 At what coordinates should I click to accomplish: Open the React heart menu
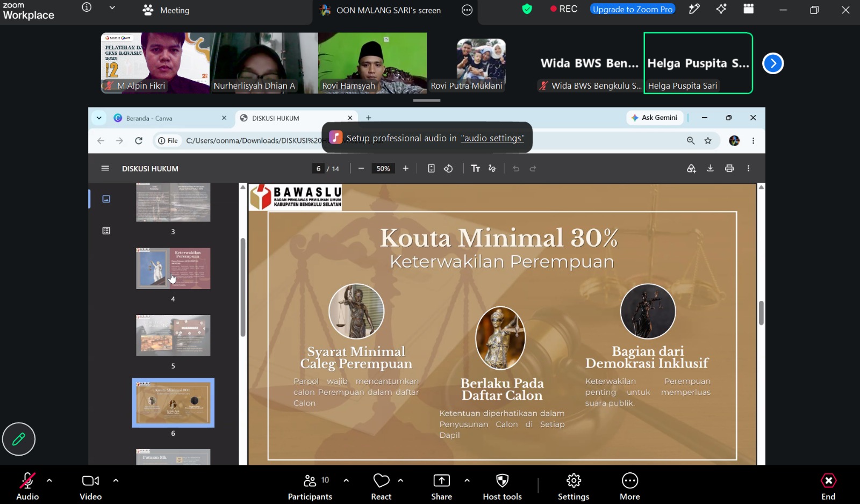381,486
